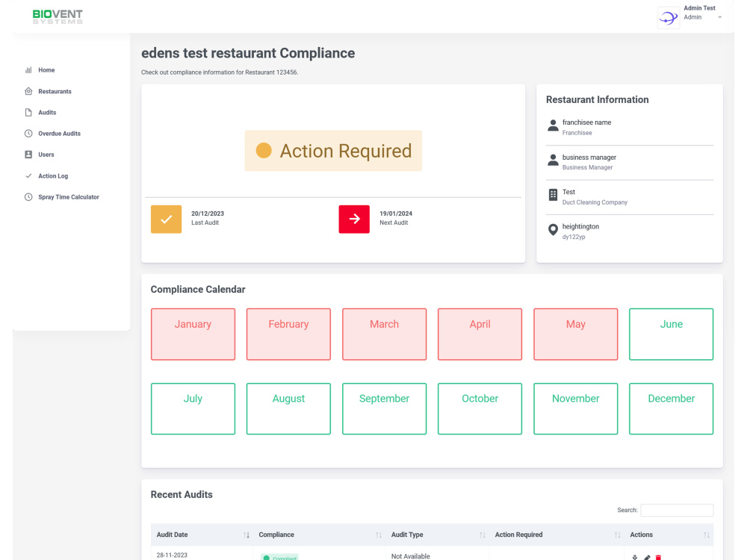Click the red Next Audit arrow icon
The width and height of the screenshot is (747, 560).
(354, 219)
